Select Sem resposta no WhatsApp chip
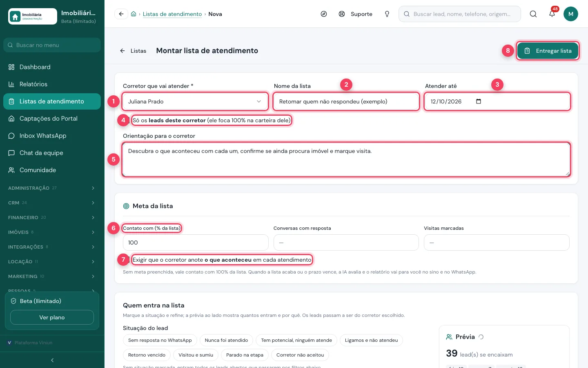588x368 pixels. (160, 340)
